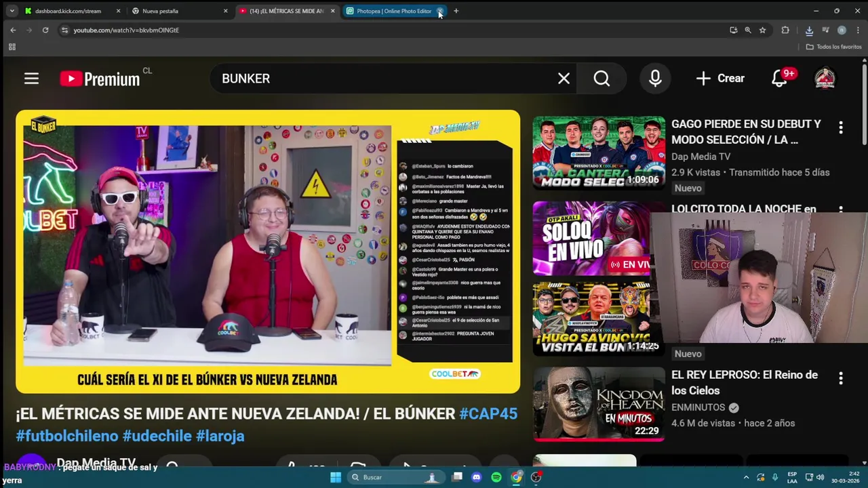The image size is (868, 488).
Task: Open the ENMINUTOS channel name
Action: click(x=698, y=407)
